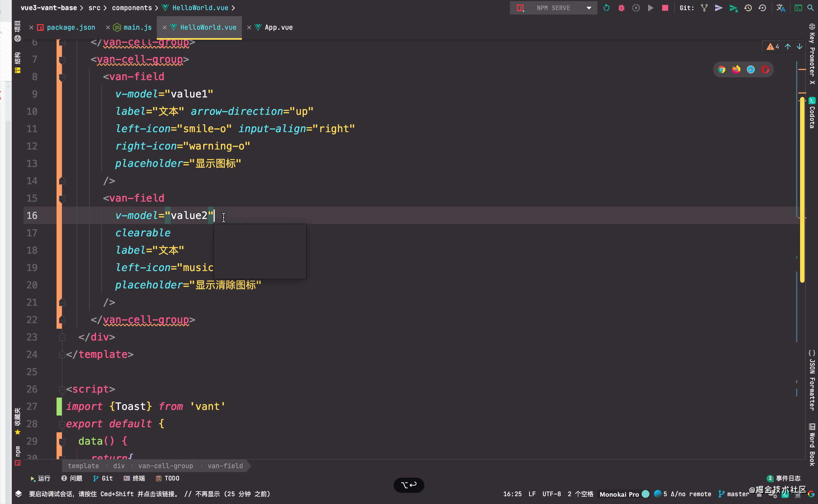Open the JSON Formatter side panel
Image resolution: width=818 pixels, height=504 pixels.
coord(812,380)
